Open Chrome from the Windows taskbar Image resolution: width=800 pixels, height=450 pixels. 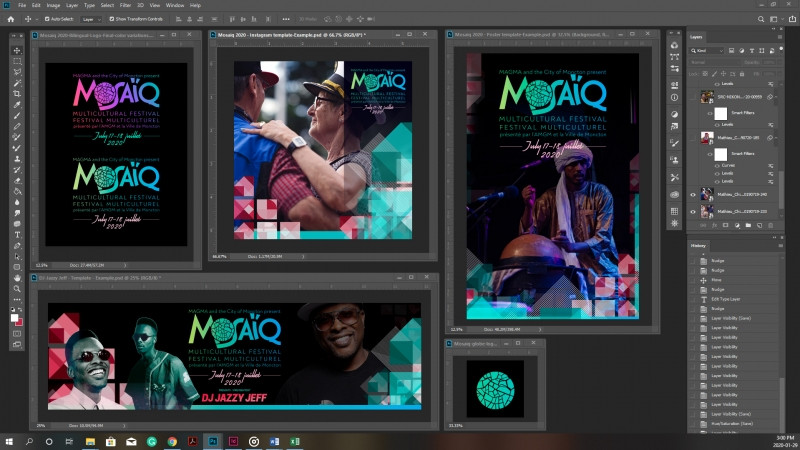tap(172, 441)
